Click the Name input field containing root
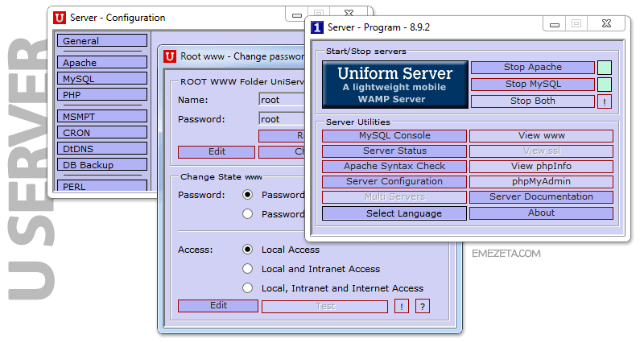This screenshot has width=644, height=343. 282,100
